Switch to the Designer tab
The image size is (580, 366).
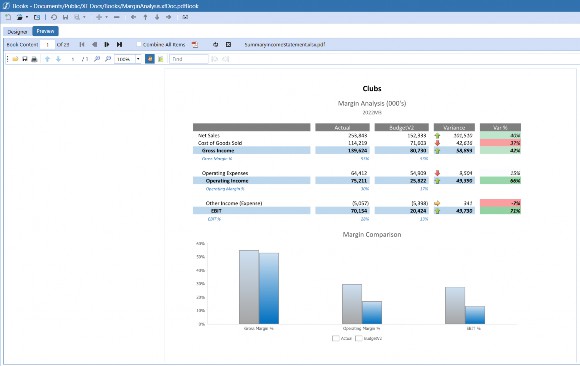17,32
